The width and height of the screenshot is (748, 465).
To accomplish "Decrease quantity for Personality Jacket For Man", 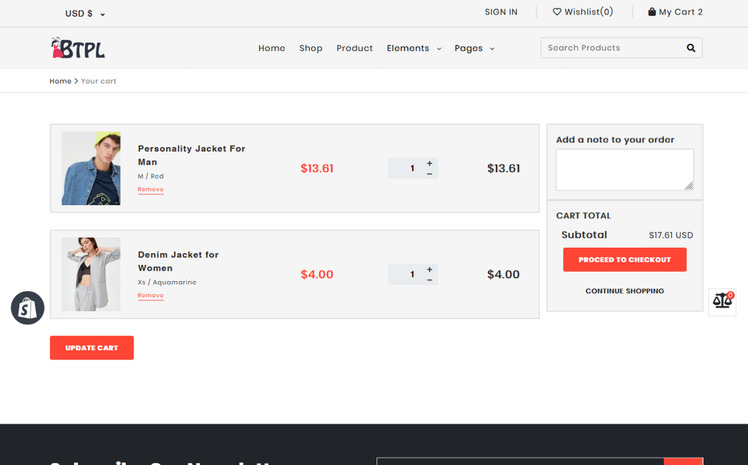I will click(429, 174).
